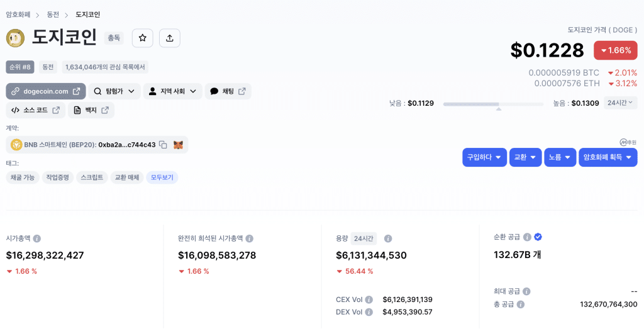
Task: Click the market cap value $16,298,322,427
Action: point(45,255)
